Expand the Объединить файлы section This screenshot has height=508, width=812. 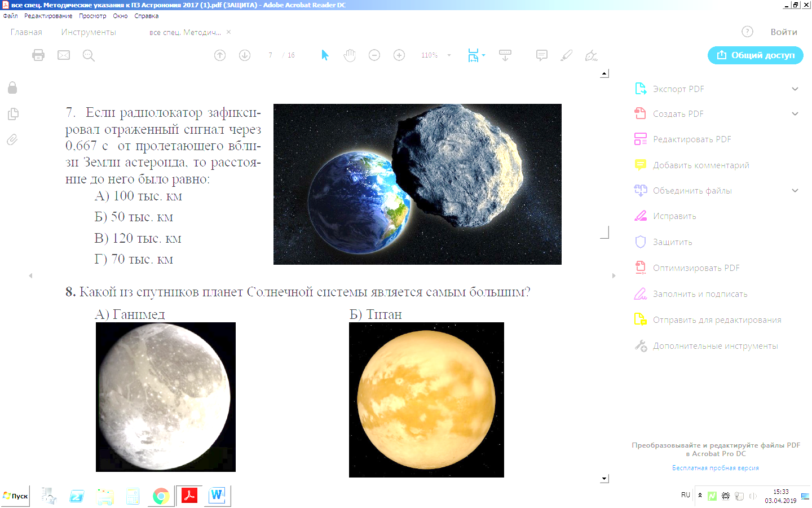tap(795, 191)
